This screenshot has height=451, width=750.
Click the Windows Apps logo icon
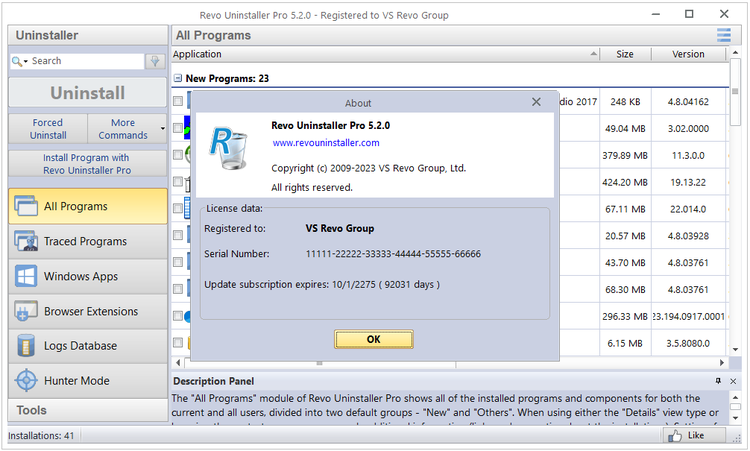[x=26, y=276]
